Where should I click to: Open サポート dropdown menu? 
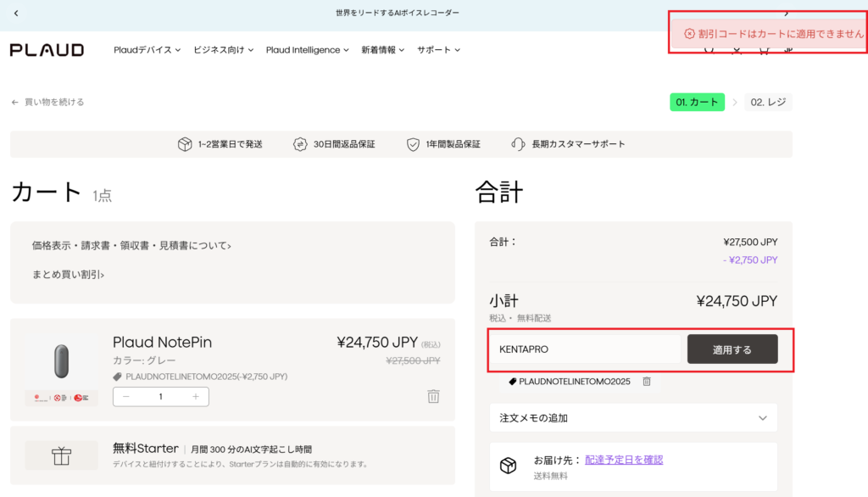point(438,50)
